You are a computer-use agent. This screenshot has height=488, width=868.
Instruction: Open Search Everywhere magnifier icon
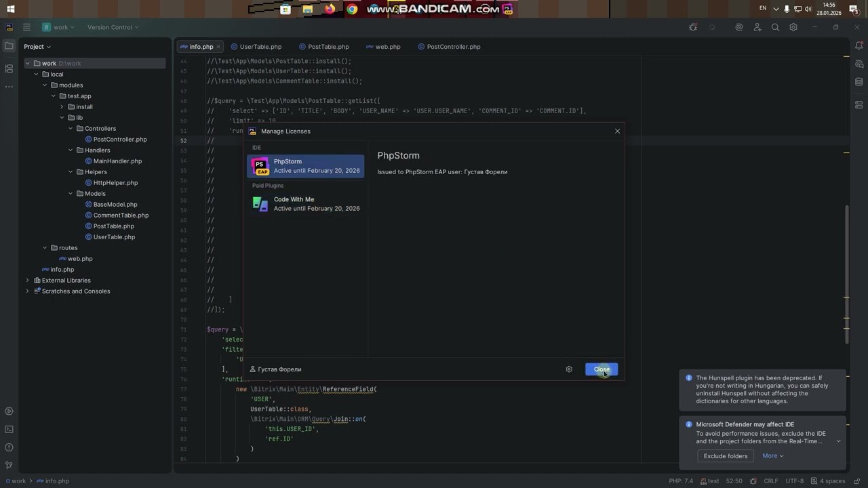(775, 27)
